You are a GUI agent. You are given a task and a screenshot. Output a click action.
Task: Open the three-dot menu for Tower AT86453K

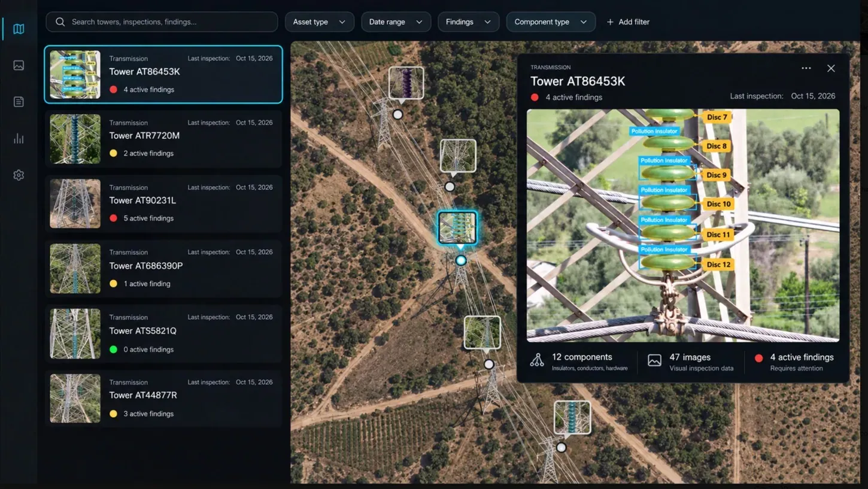click(806, 68)
